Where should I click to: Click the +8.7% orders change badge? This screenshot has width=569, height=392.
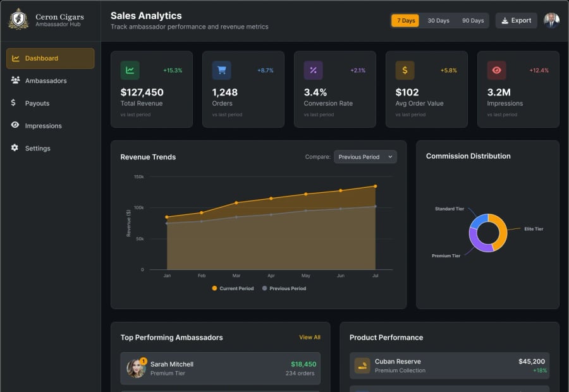click(266, 70)
